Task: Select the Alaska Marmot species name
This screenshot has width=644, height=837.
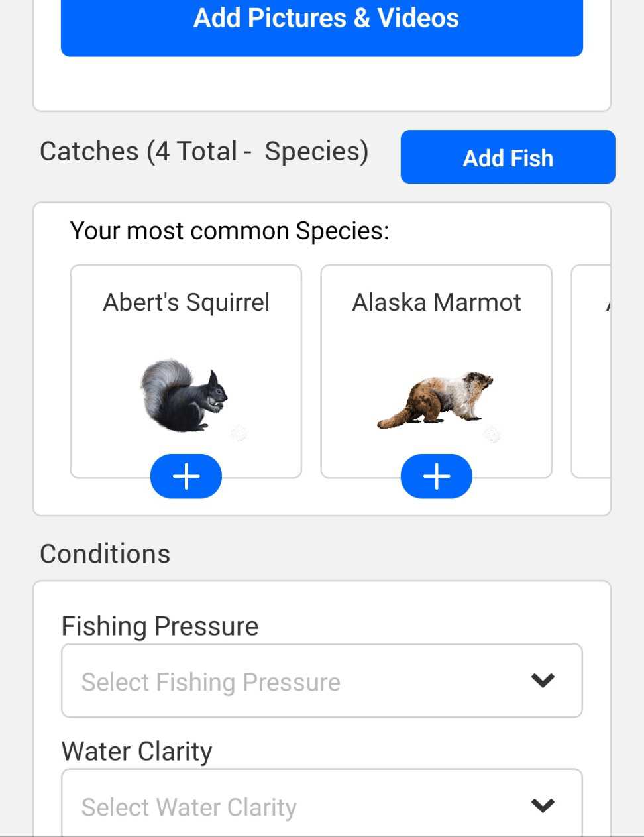Action: 437,302
